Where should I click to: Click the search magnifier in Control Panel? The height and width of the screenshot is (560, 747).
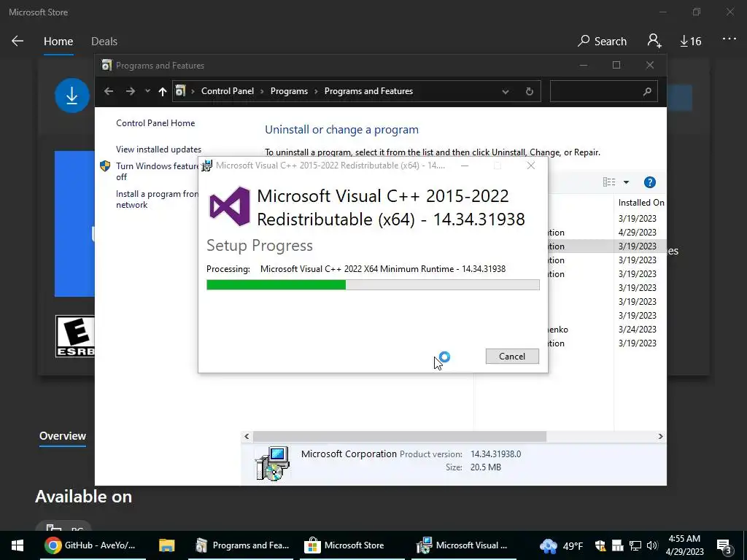point(647,91)
